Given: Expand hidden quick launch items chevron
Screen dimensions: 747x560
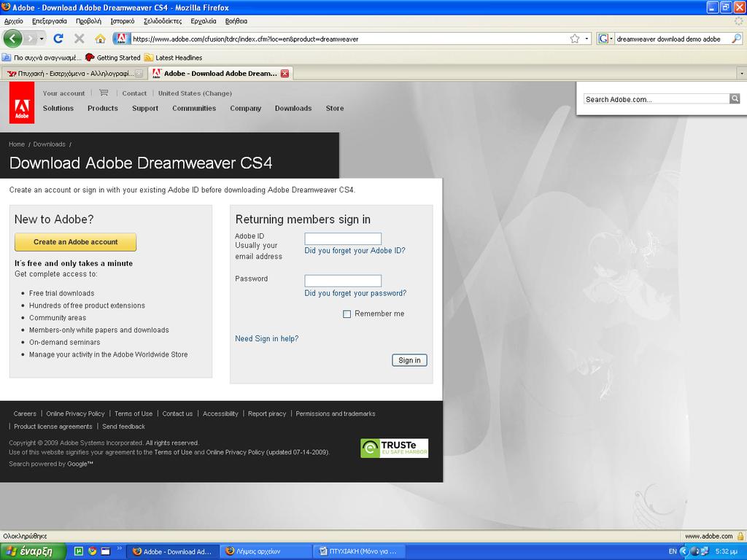Looking at the screenshot, I should 120,548.
